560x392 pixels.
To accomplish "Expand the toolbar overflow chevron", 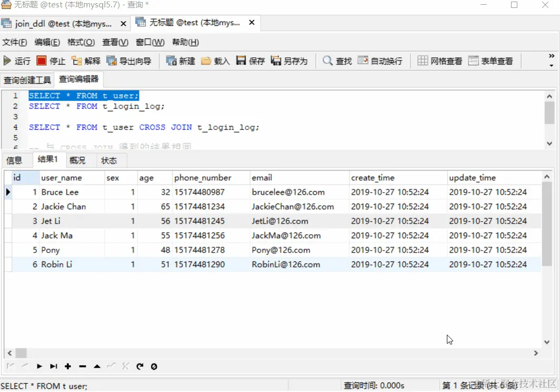I will coord(552,56).
